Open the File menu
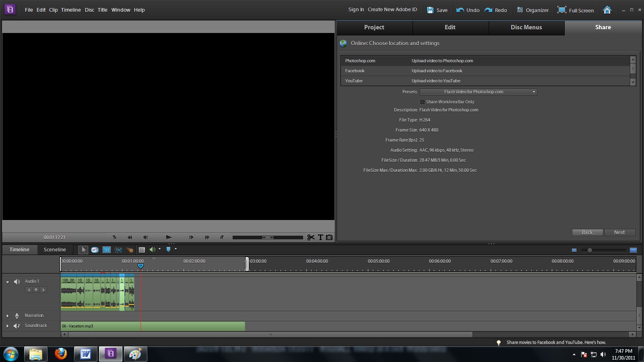 [x=29, y=10]
